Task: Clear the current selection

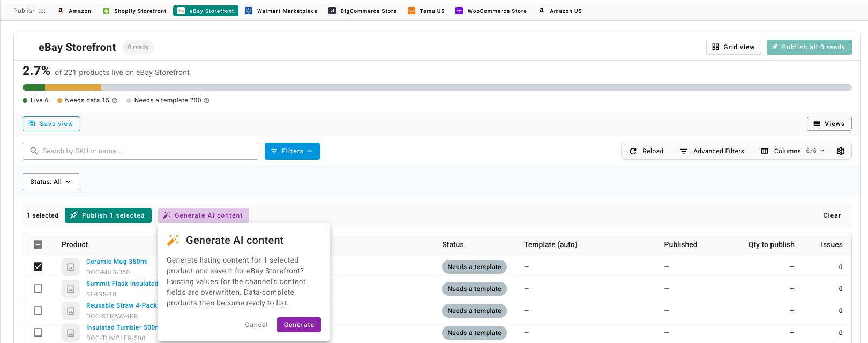Action: coord(832,215)
